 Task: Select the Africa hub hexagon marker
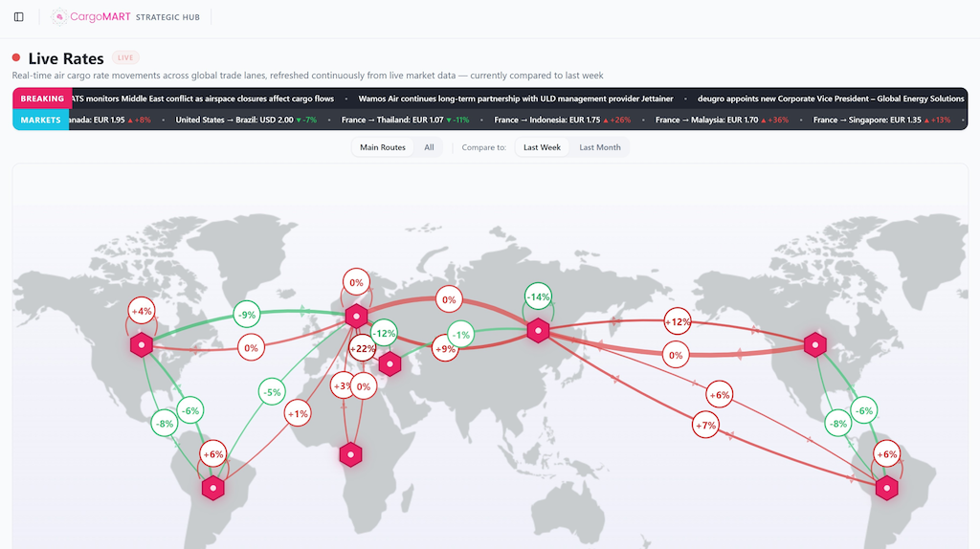(x=351, y=455)
